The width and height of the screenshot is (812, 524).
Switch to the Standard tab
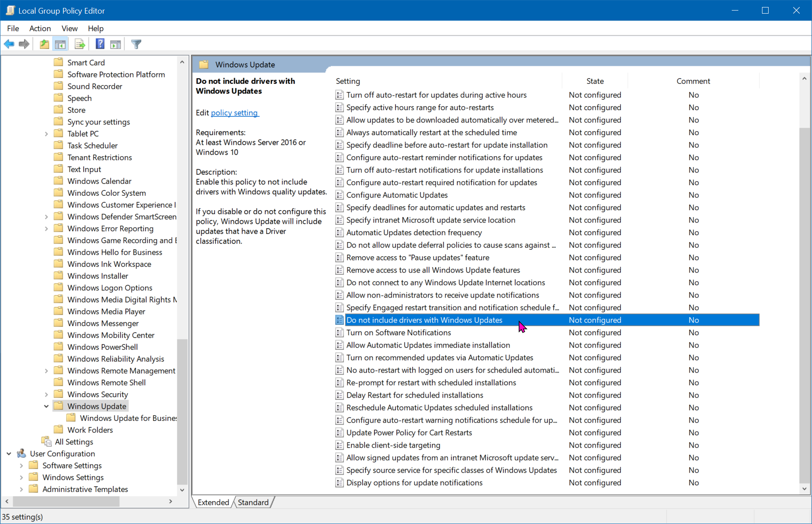(x=253, y=502)
